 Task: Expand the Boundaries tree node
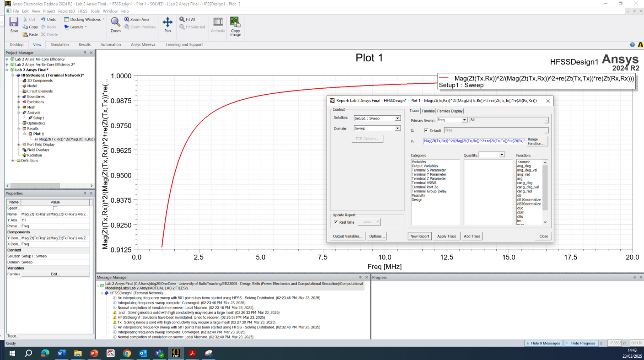coord(19,97)
